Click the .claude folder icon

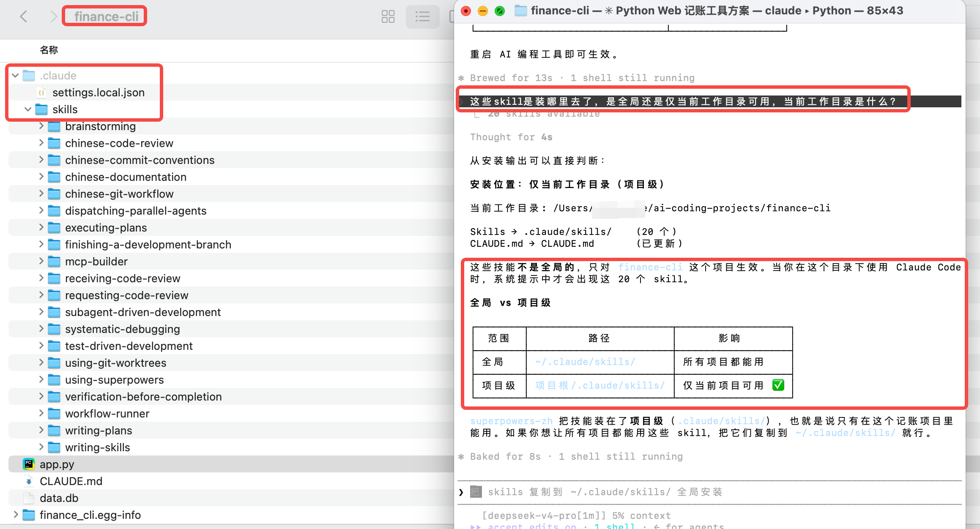29,76
